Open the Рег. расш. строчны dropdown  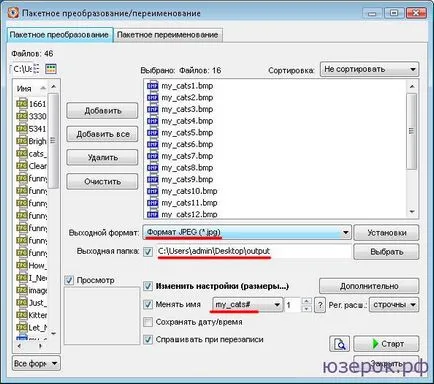pyautogui.click(x=394, y=305)
